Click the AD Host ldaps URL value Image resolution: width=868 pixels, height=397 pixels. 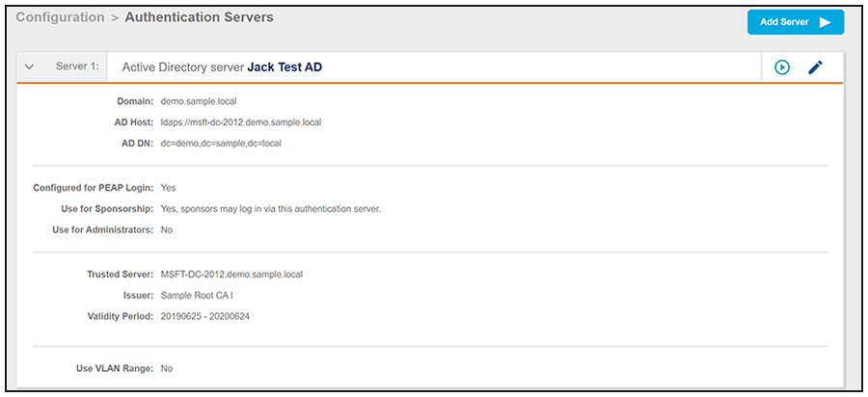tap(241, 122)
